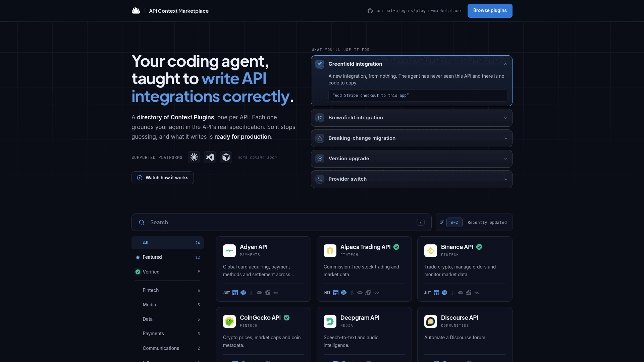Click the Binance API logo

click(431, 251)
